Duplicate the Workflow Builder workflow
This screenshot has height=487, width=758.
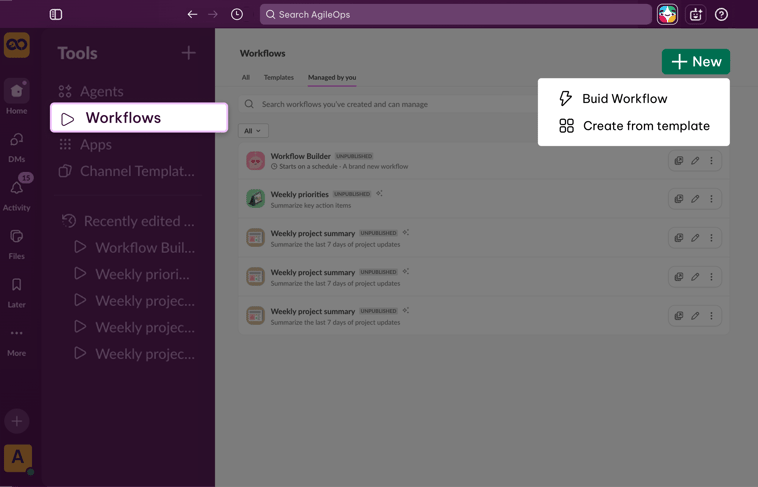coord(679,161)
